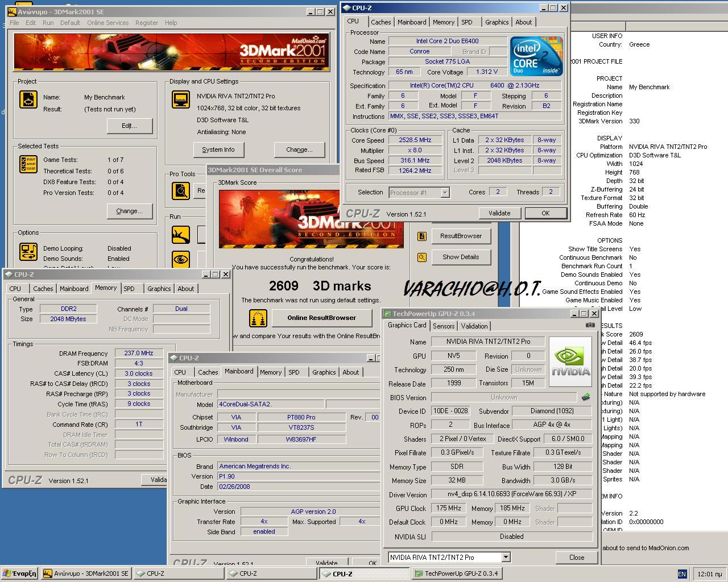
Task: Open the Caches tab in the top CPU-Z window
Action: tap(381, 22)
